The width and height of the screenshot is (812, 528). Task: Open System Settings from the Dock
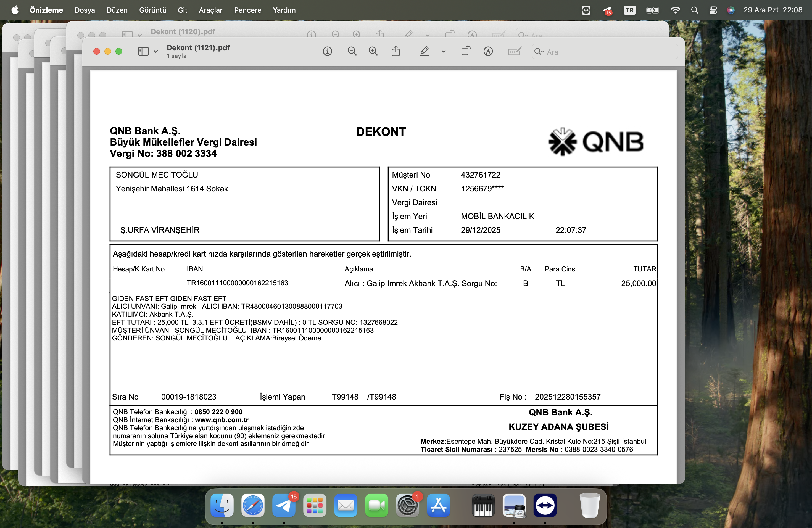[x=407, y=505]
